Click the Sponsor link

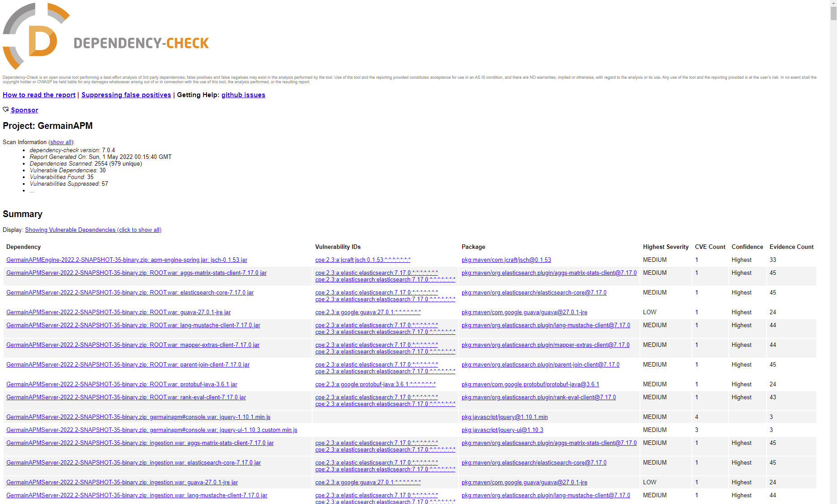[25, 110]
